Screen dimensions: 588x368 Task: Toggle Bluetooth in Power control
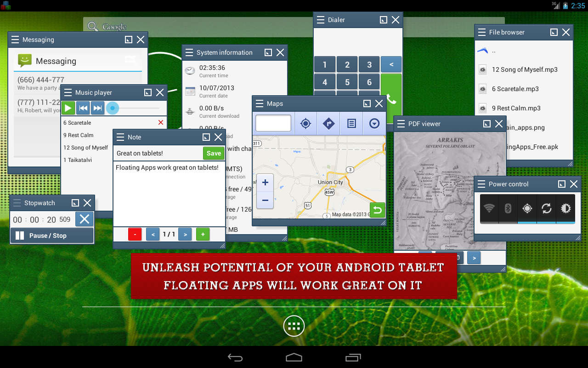tap(508, 209)
